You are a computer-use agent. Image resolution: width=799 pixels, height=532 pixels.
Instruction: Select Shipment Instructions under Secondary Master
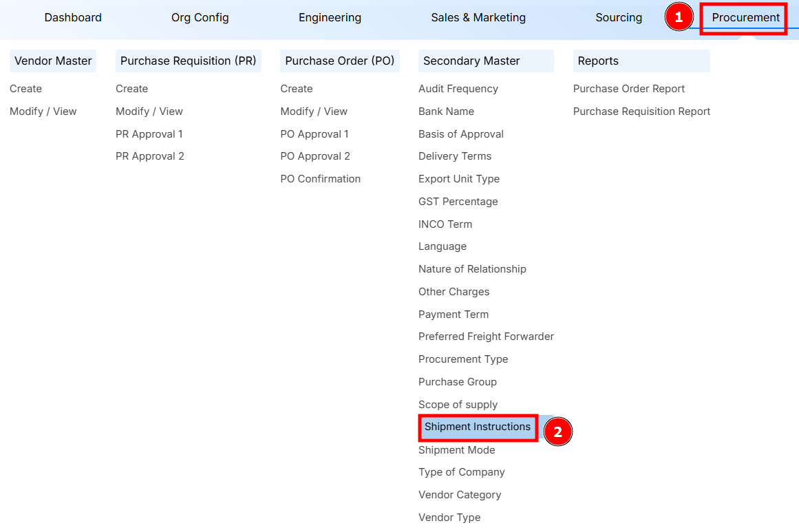point(478,427)
